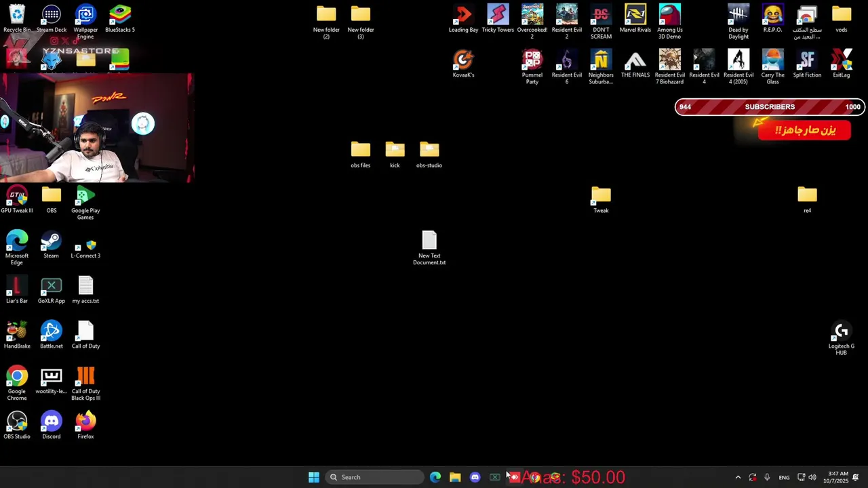Open the Recycle Bin desktop icon
The height and width of the screenshot is (488, 868).
tap(17, 18)
